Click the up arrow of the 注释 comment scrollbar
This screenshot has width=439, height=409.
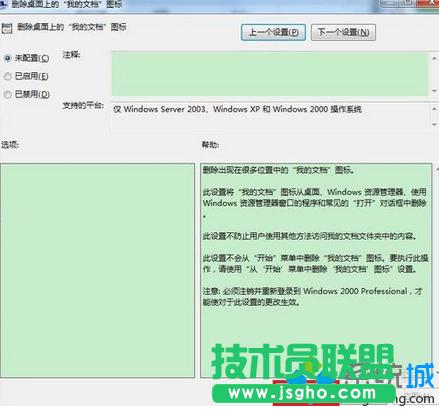[434, 59]
